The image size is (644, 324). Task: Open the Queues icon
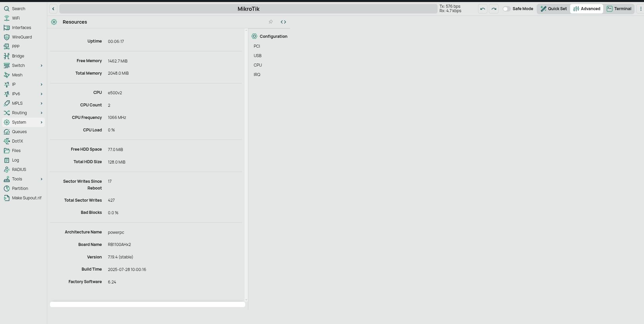pos(6,132)
